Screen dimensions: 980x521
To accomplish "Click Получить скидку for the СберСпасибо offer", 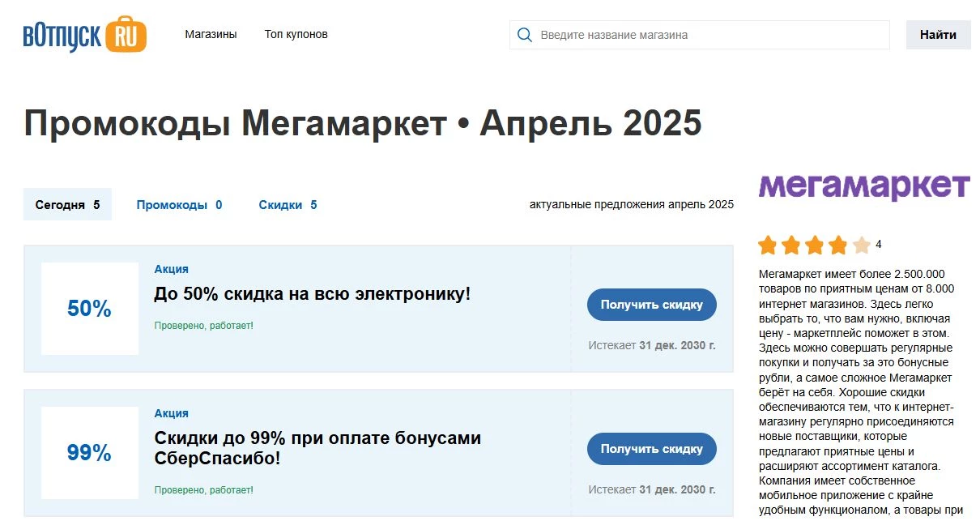I will coord(651,449).
